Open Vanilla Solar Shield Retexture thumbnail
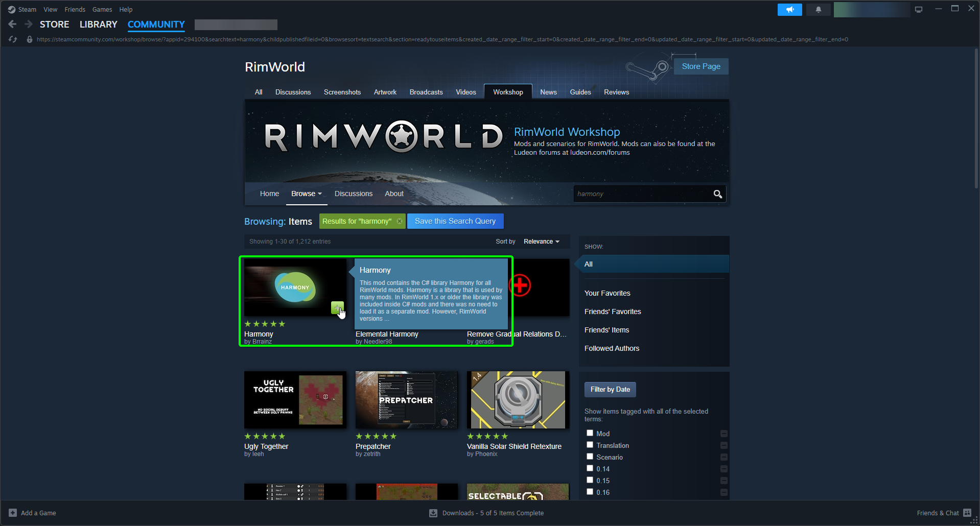This screenshot has width=980, height=526. 518,400
